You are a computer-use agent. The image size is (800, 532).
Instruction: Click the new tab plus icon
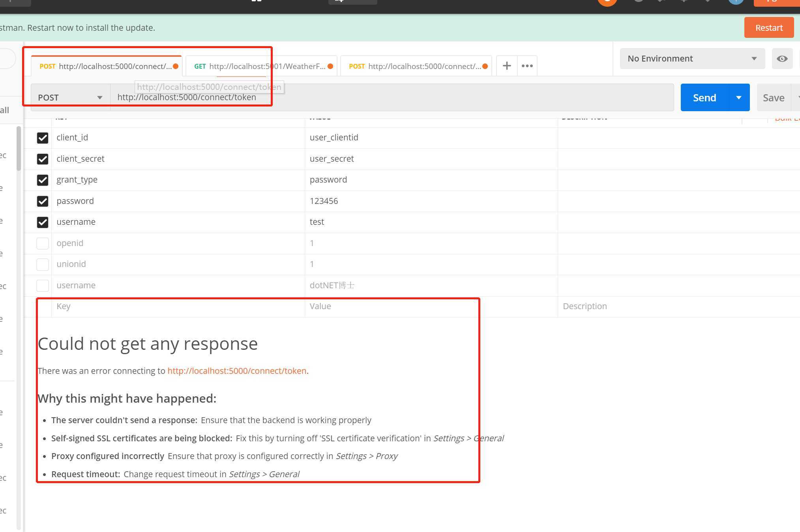tap(507, 65)
